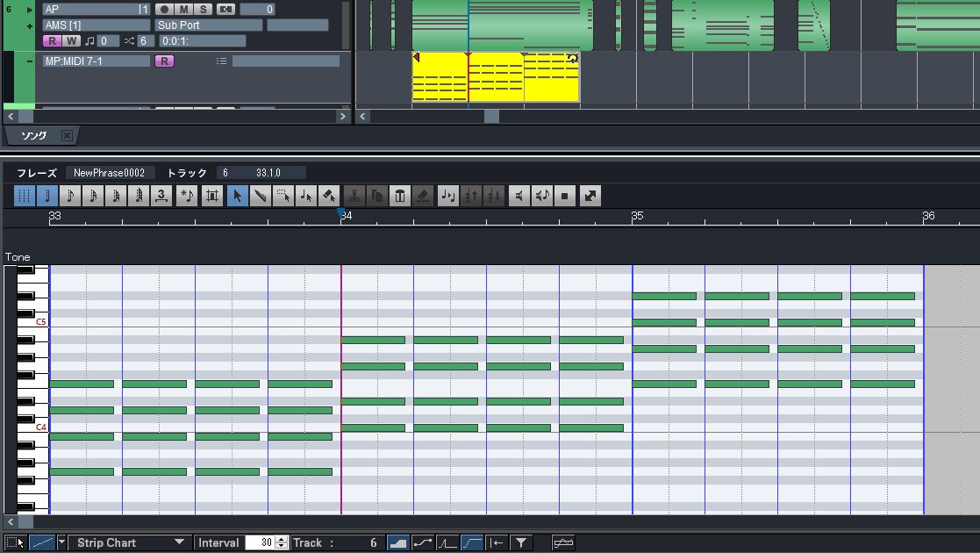
Task: Select the pencil draw tool
Action: tap(260, 196)
